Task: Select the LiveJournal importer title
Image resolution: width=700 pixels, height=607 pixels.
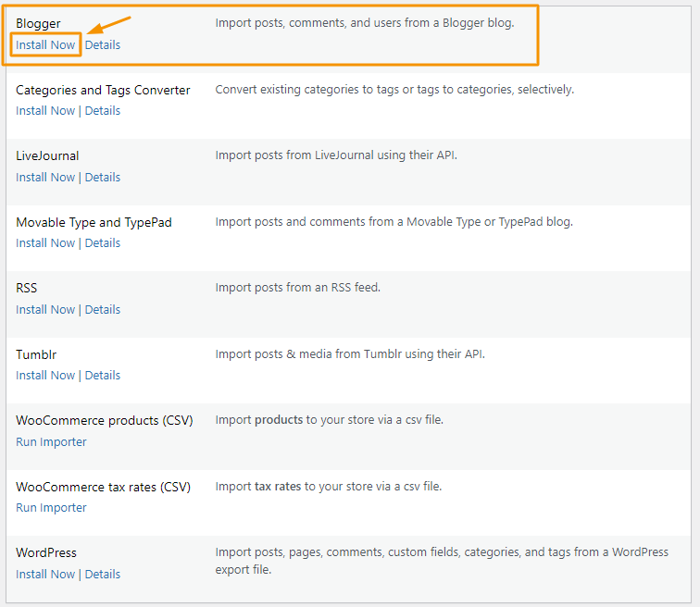Action: point(47,156)
